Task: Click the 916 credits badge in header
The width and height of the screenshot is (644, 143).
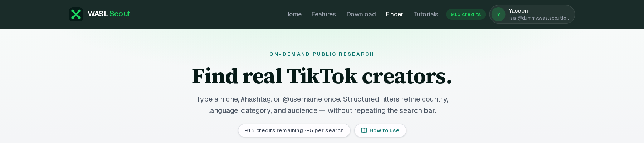Action: pos(465,14)
